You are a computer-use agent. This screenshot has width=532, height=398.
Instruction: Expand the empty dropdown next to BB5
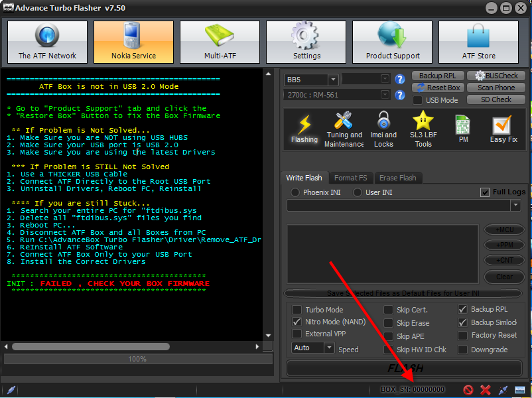coord(385,79)
